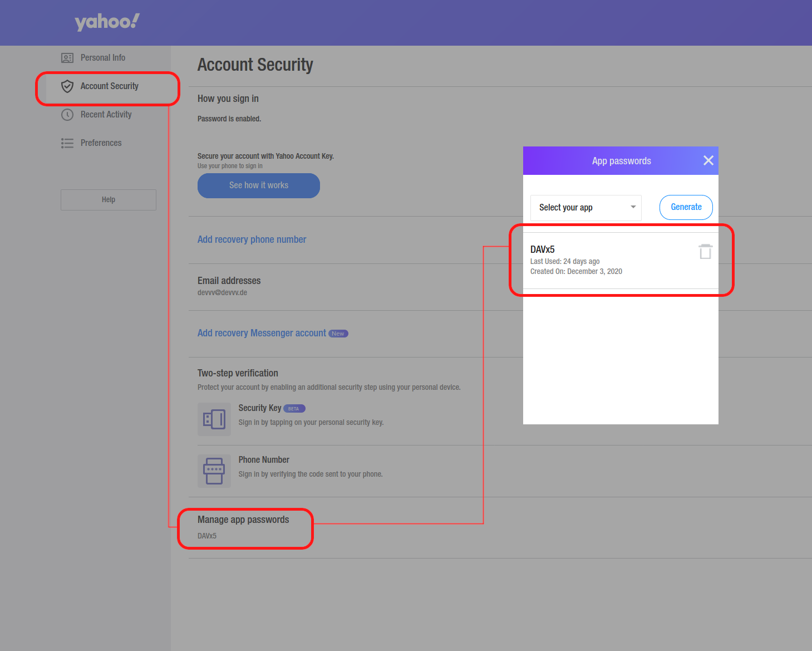
Task: Click the New badge beside Messenger account
Action: 338,334
